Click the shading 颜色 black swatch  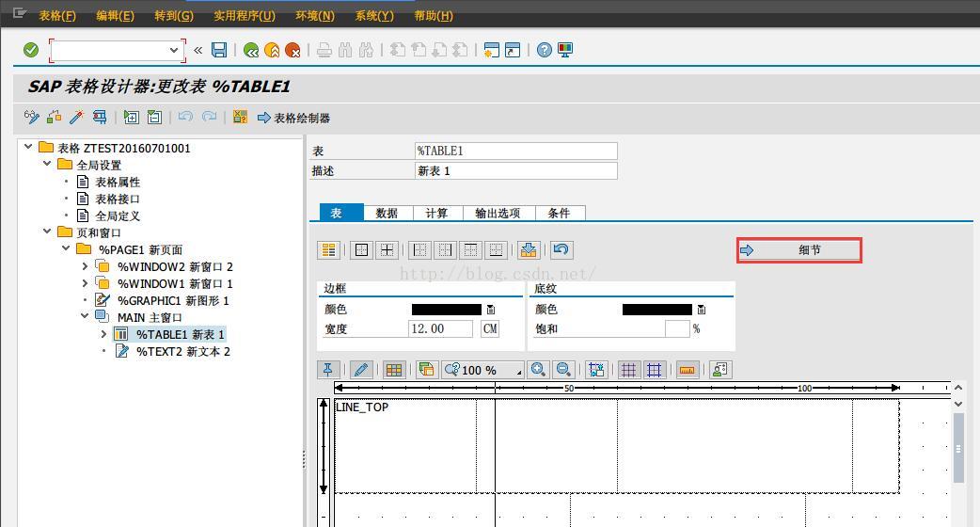[656, 310]
